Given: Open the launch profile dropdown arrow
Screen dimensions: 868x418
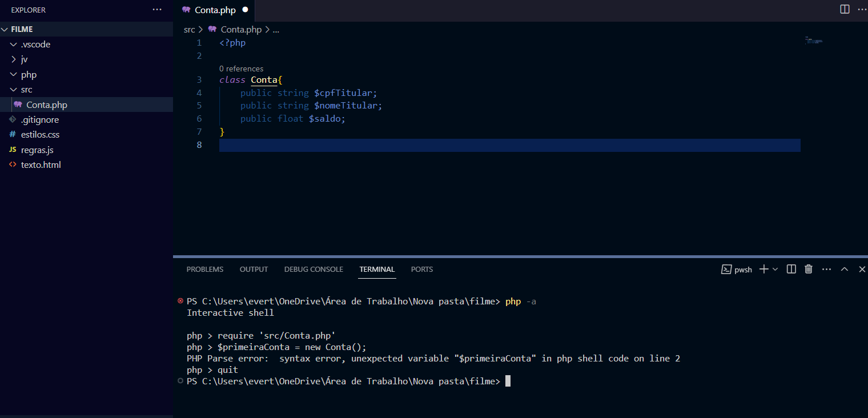Looking at the screenshot, I should (x=775, y=270).
